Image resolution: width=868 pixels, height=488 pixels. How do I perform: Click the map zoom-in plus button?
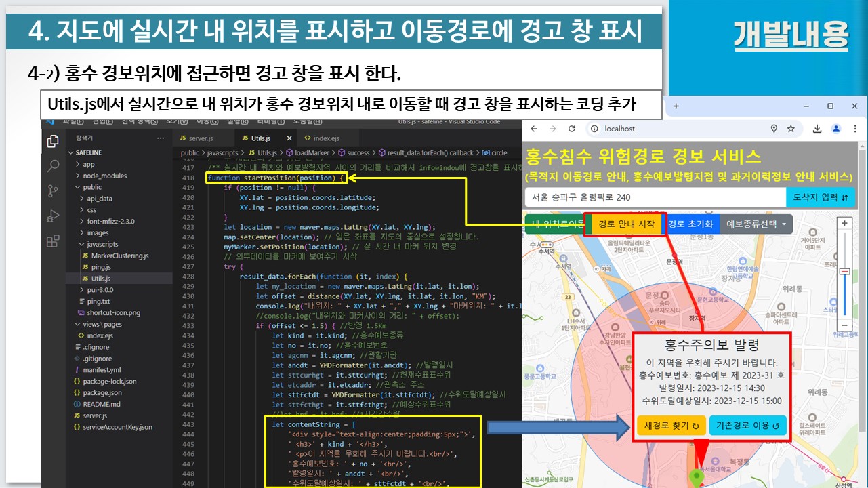point(844,223)
